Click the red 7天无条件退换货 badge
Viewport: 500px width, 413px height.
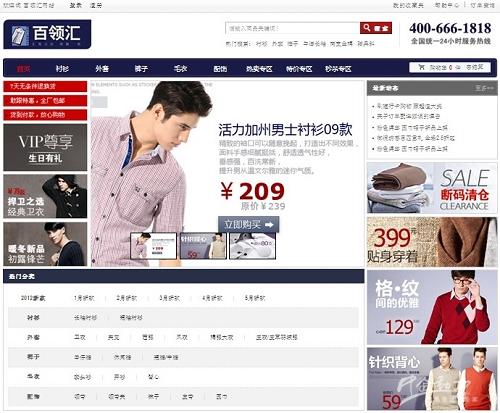click(45, 86)
